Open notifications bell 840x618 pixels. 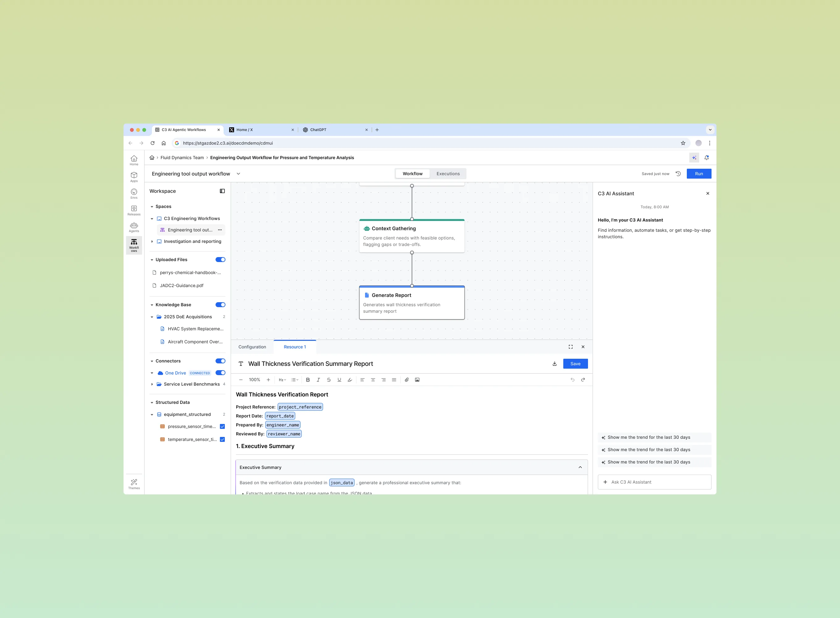(x=707, y=158)
